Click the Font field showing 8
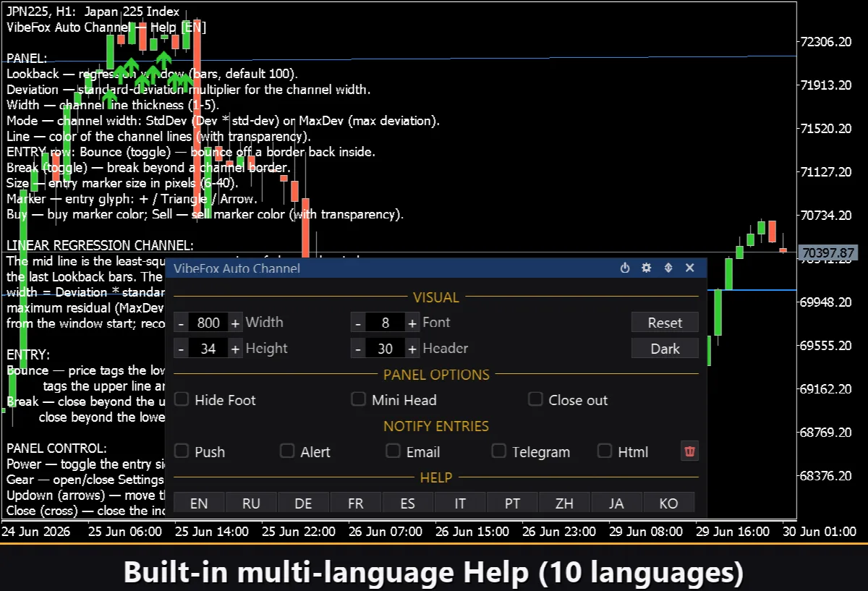Image resolution: width=868 pixels, height=591 pixels. point(386,323)
